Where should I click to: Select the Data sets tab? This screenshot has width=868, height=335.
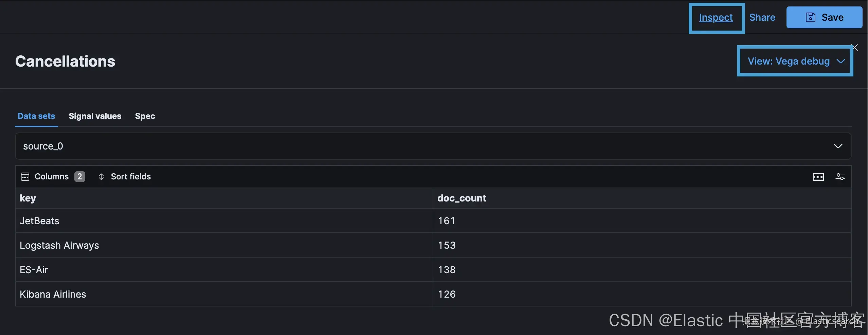(x=36, y=116)
